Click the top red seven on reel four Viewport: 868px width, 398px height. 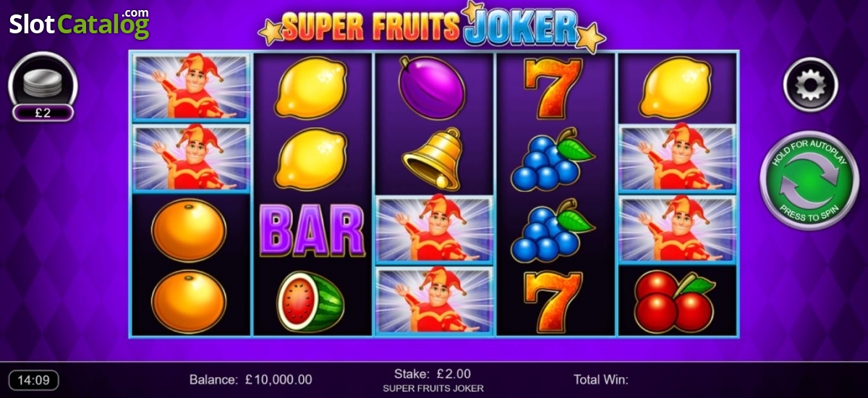click(553, 86)
